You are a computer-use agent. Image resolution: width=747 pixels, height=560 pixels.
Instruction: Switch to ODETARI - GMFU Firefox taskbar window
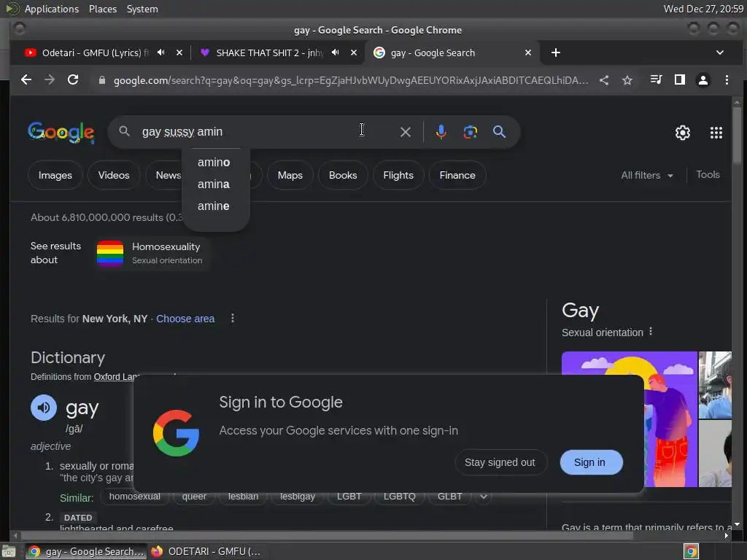(207, 551)
